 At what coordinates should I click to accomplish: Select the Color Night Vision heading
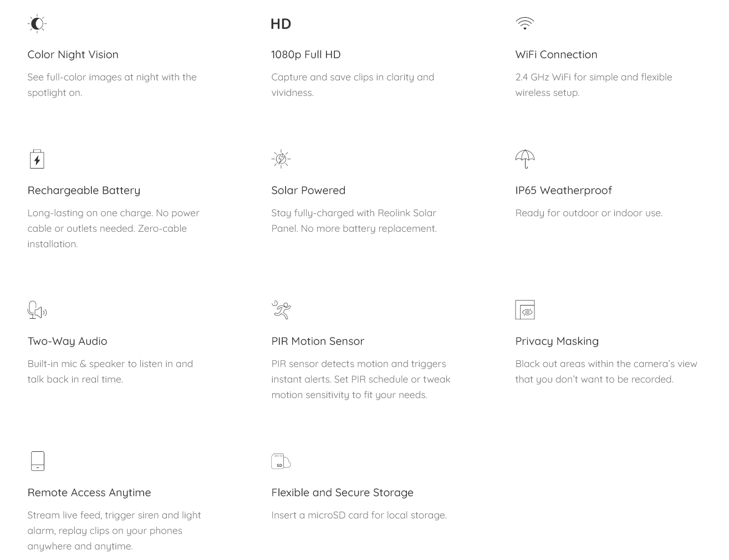click(73, 54)
